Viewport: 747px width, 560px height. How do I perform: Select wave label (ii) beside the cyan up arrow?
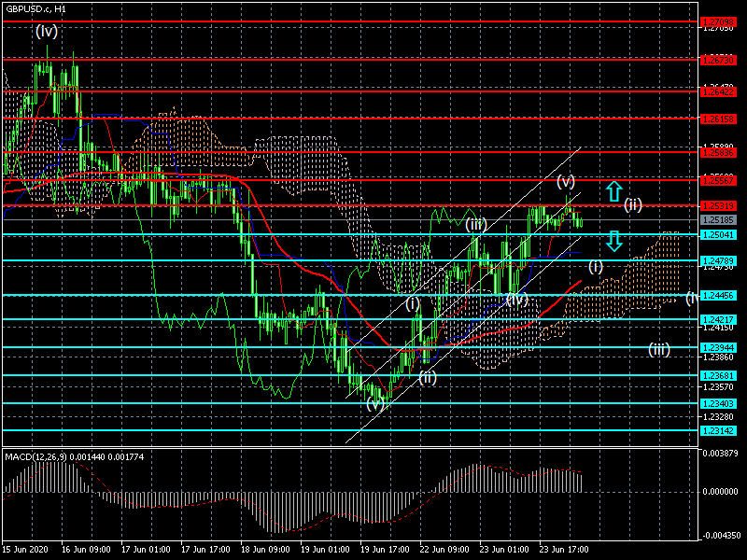pyautogui.click(x=633, y=204)
